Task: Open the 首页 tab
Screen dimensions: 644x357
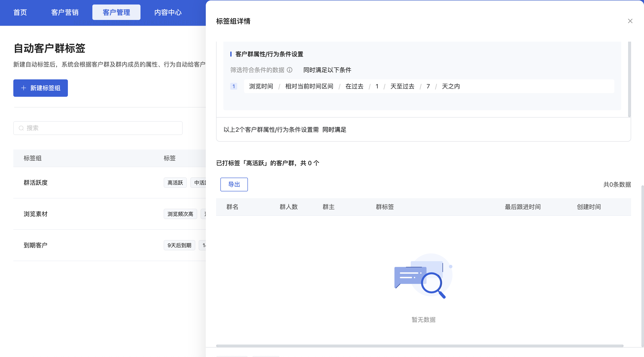Action: coord(20,12)
